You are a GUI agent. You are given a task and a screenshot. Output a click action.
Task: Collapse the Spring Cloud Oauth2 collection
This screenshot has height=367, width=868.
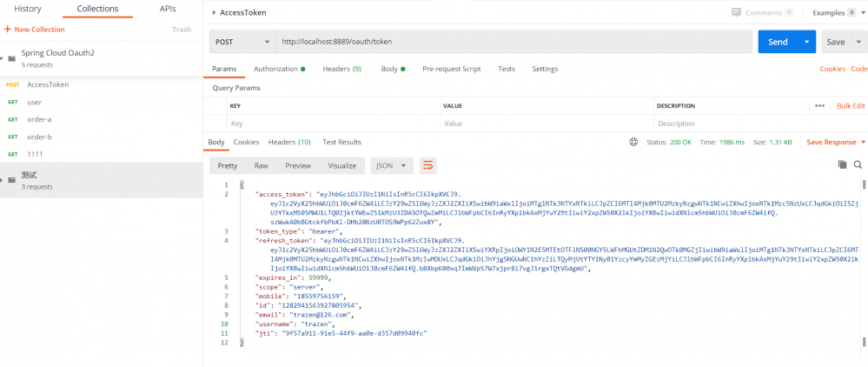[x=2, y=58]
